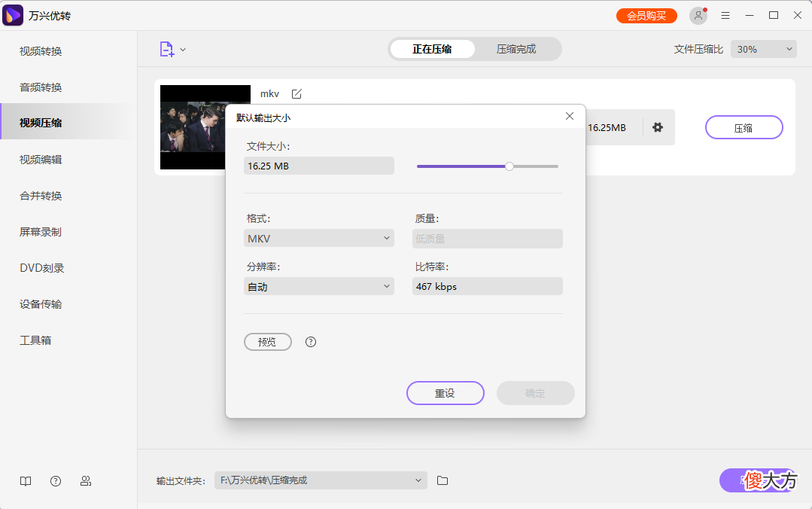Open the 分辨率 自动 dropdown
Image resolution: width=812 pixels, height=509 pixels.
tap(319, 287)
